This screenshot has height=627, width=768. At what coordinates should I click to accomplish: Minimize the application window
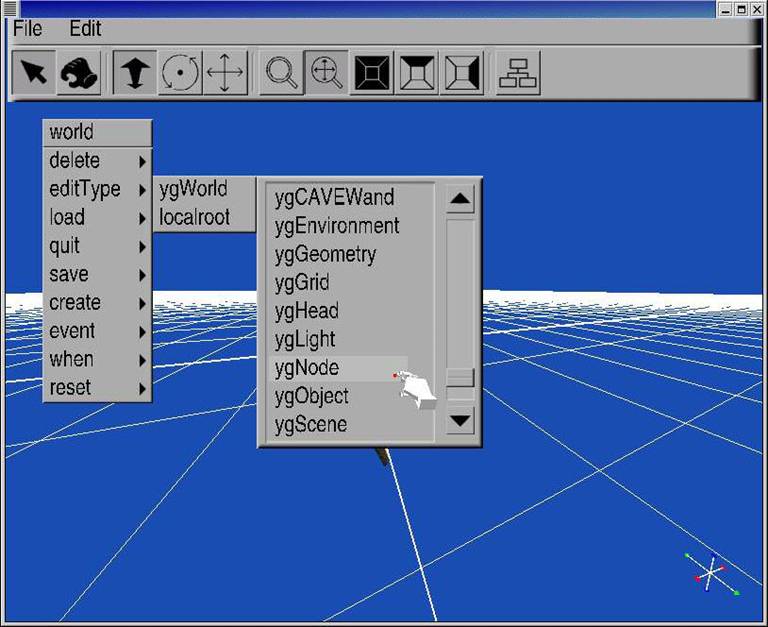725,9
